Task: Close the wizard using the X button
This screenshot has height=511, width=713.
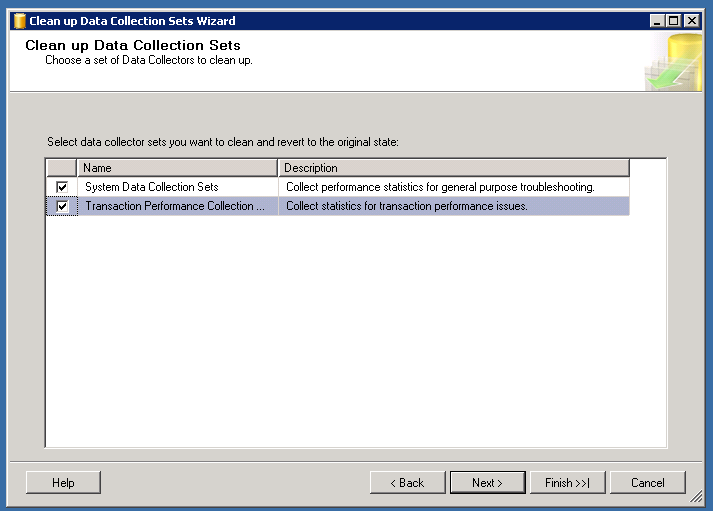Action: (x=692, y=20)
